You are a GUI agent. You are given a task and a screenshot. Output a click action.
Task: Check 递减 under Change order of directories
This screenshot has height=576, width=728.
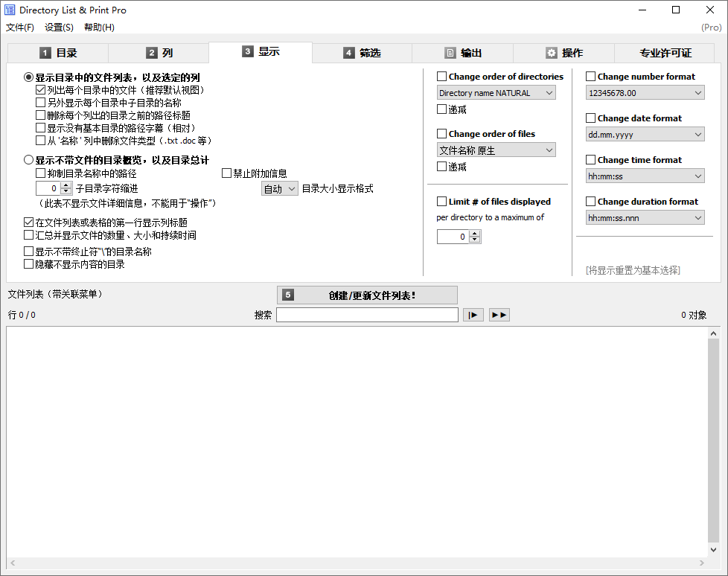point(441,109)
